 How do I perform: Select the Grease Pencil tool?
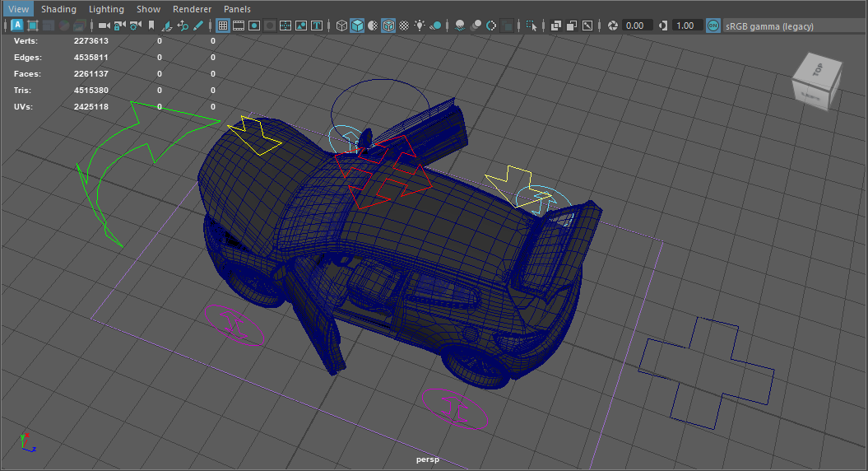(198, 26)
